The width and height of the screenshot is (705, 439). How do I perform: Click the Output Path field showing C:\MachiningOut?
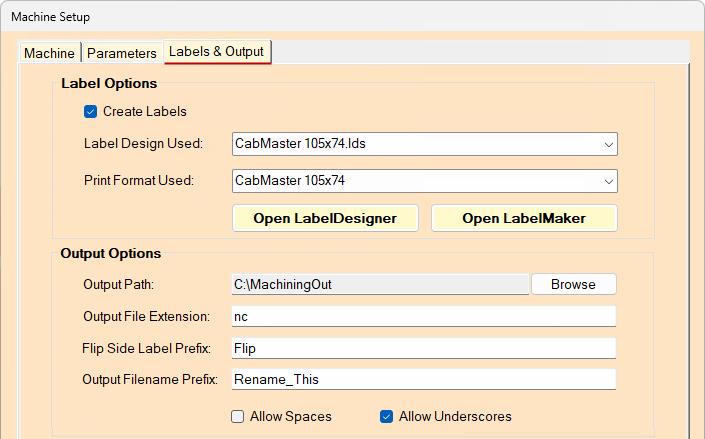pos(378,284)
